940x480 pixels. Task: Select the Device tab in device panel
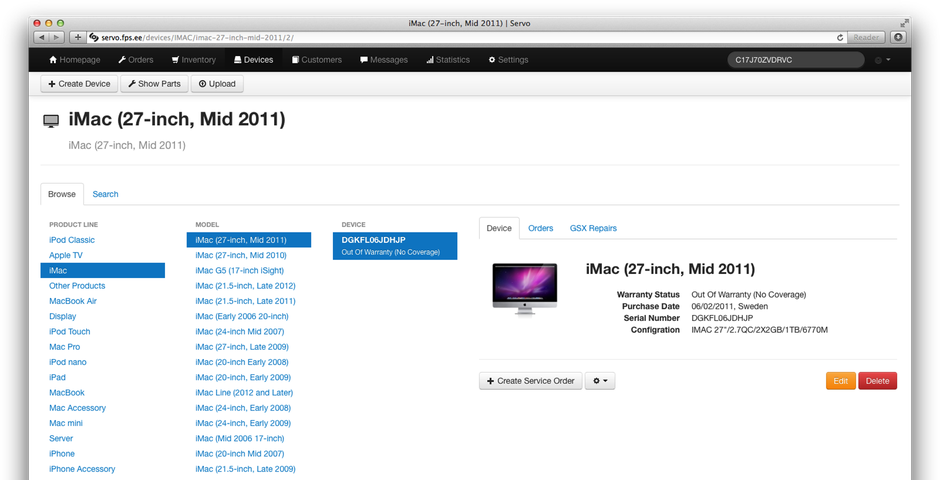499,228
